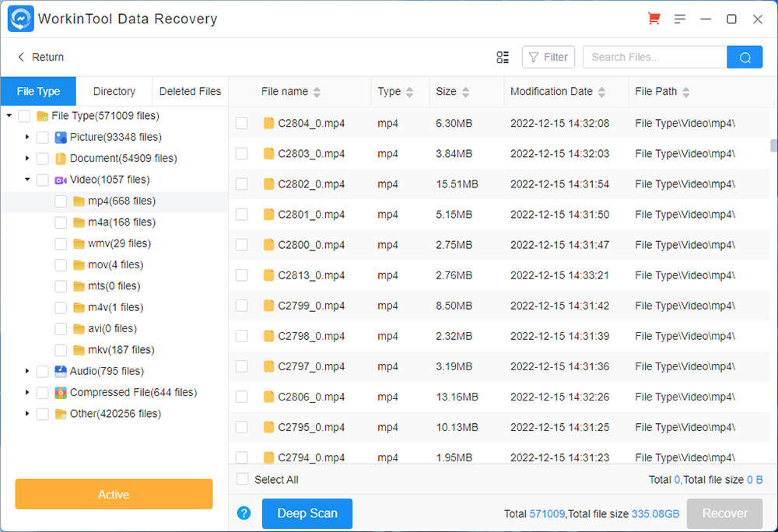The image size is (778, 532).
Task: Click the mp4 folder icon in tree
Action: [x=79, y=201]
